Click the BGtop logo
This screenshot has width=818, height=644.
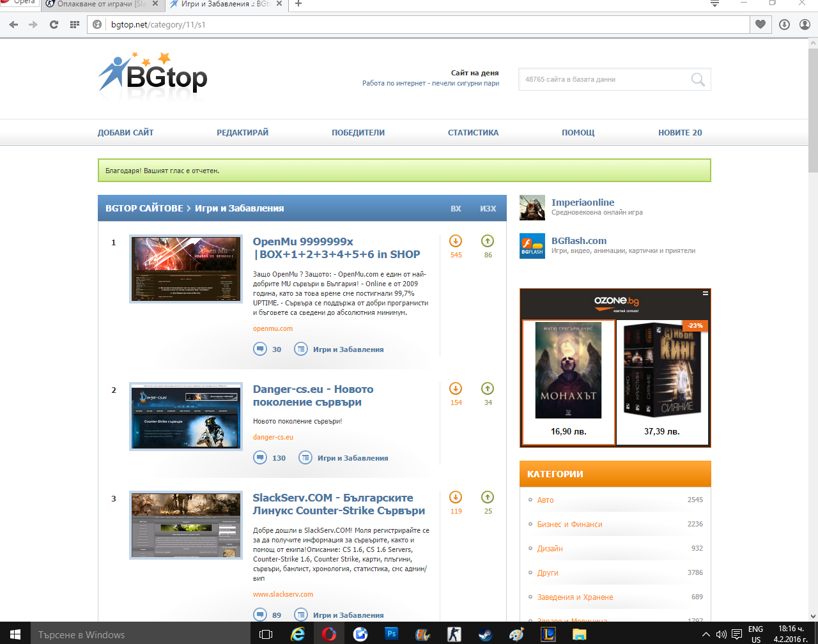pos(153,72)
